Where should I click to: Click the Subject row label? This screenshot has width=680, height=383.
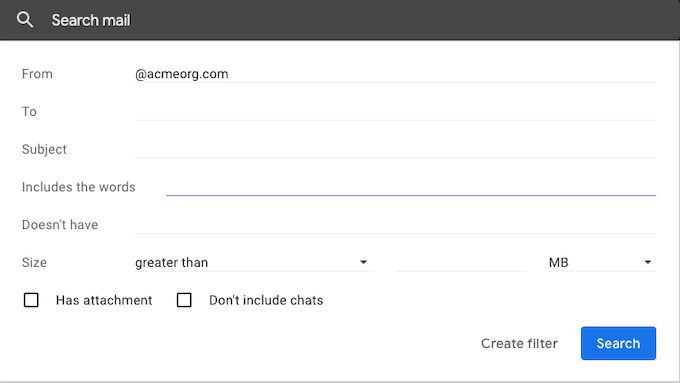pyautogui.click(x=44, y=149)
